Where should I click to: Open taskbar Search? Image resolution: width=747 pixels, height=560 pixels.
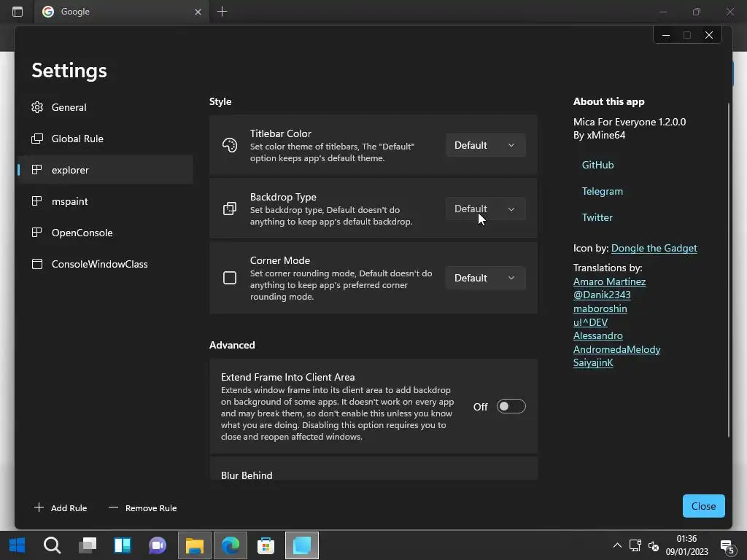click(52, 545)
